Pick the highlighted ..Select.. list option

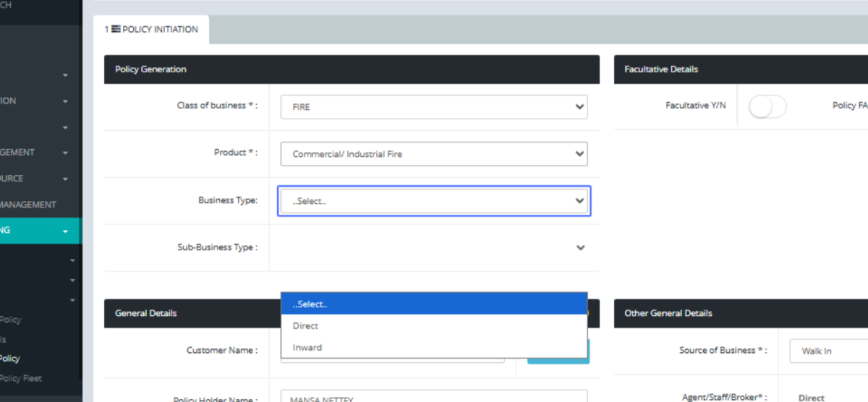point(433,304)
